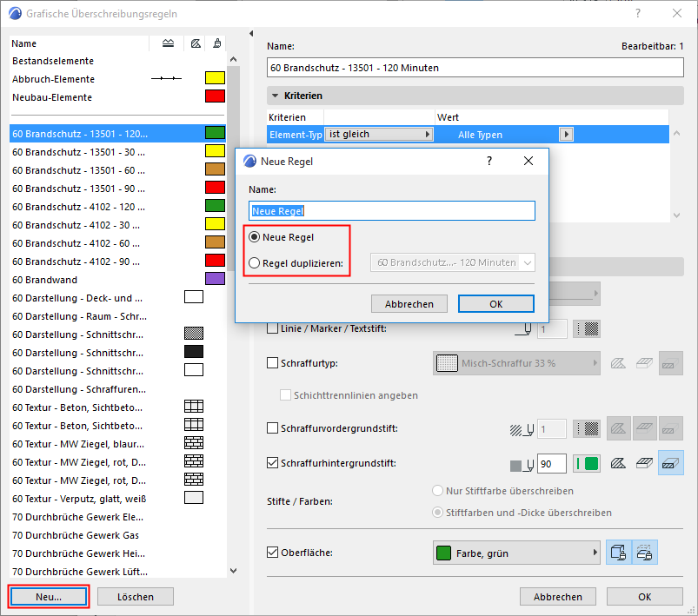Click Schraffurvordergrundstift pen icon
Viewport: 698px width, 616px height.
coord(522,429)
